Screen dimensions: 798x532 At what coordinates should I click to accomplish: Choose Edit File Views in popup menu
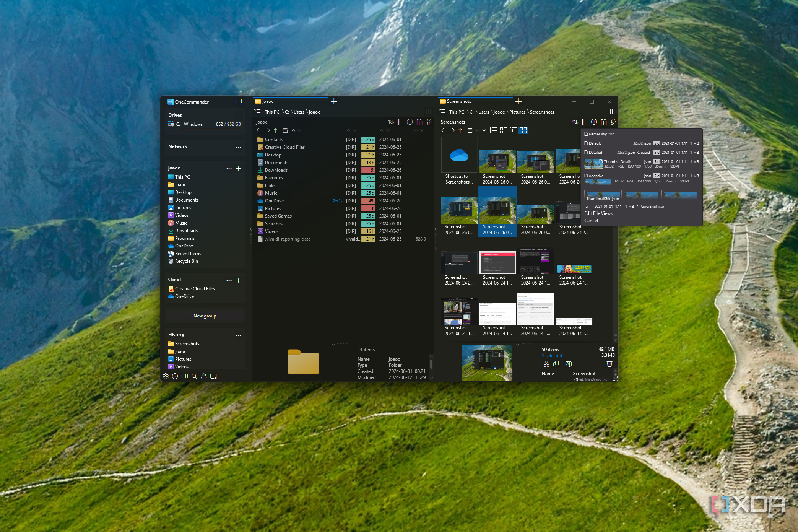pos(598,213)
